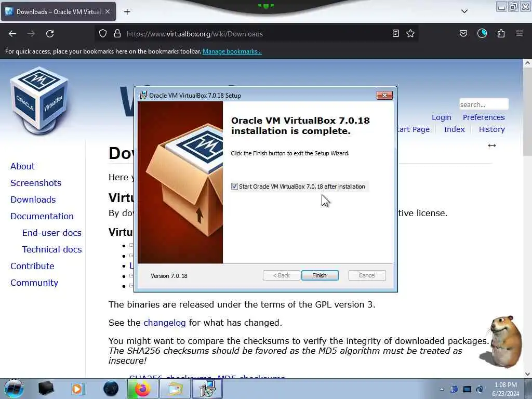
Task: Open the Pocket save icon
Action: tap(463, 33)
